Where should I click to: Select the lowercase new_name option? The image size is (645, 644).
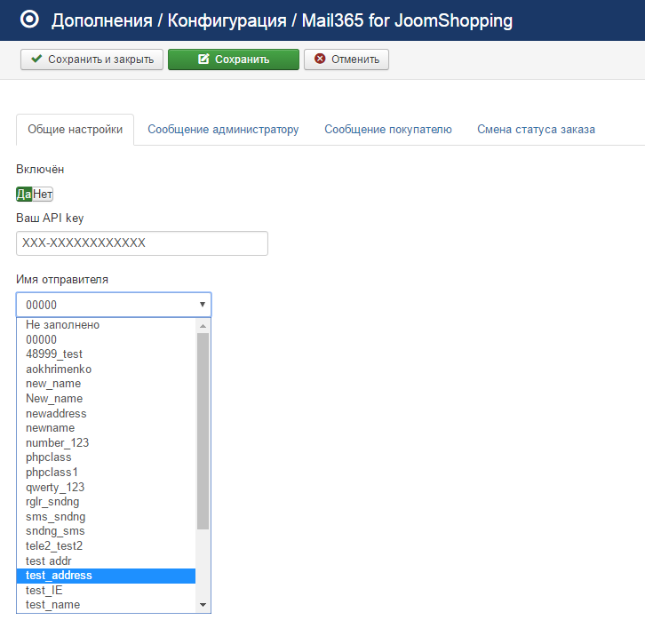pyautogui.click(x=106, y=384)
